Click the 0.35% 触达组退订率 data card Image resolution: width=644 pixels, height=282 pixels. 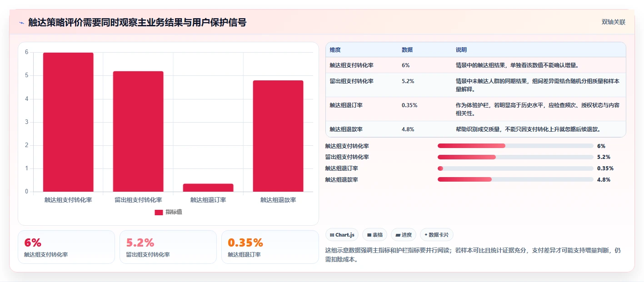[x=270, y=247]
